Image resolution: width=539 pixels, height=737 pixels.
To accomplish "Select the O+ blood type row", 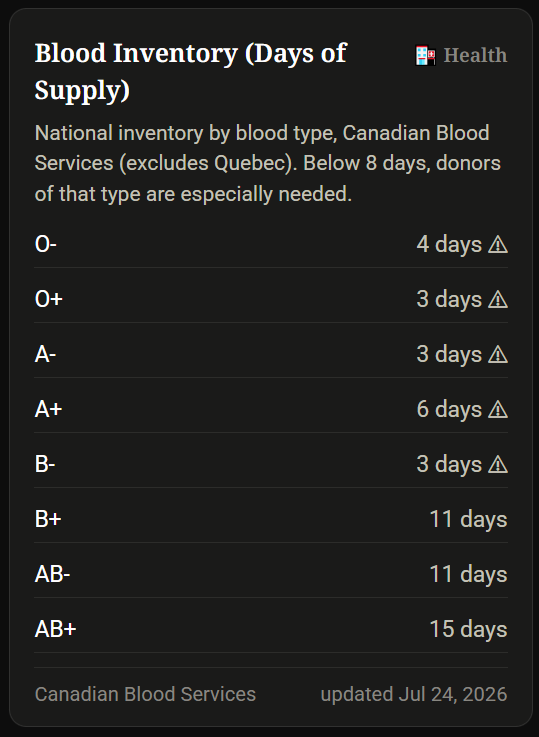I will tap(271, 299).
